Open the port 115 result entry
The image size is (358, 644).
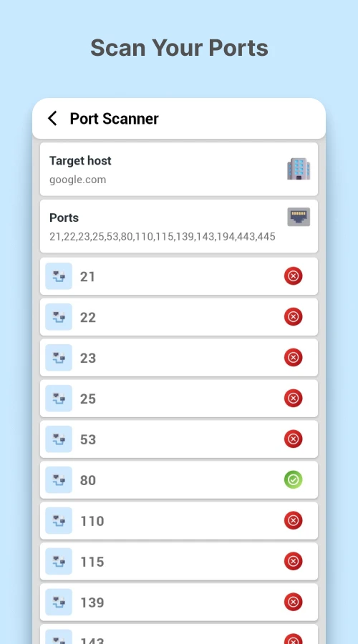click(179, 562)
